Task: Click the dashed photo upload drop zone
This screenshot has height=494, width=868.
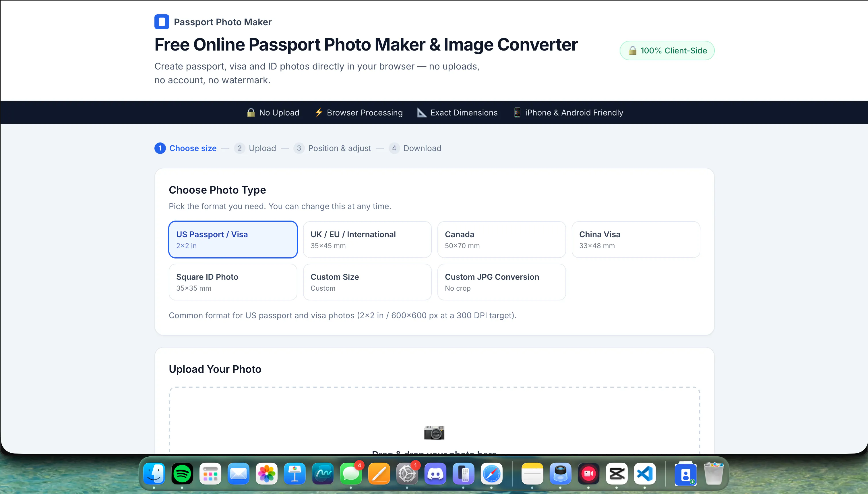Action: (434, 420)
